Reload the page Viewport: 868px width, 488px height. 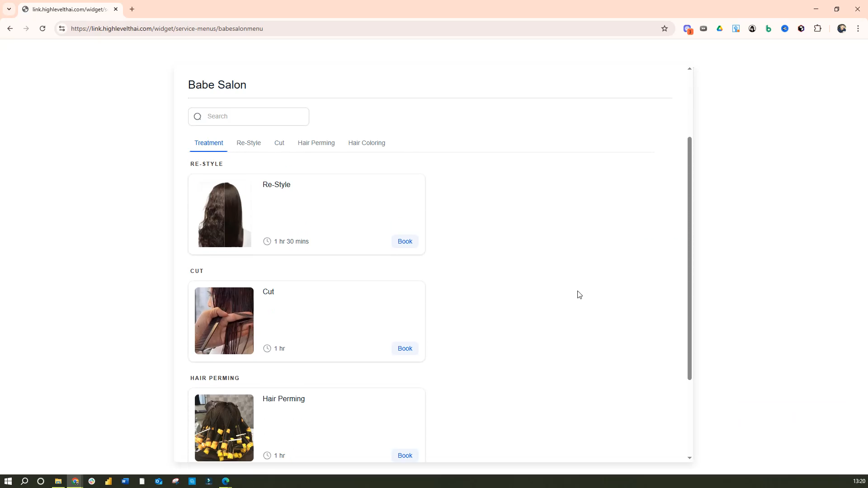[x=42, y=28]
